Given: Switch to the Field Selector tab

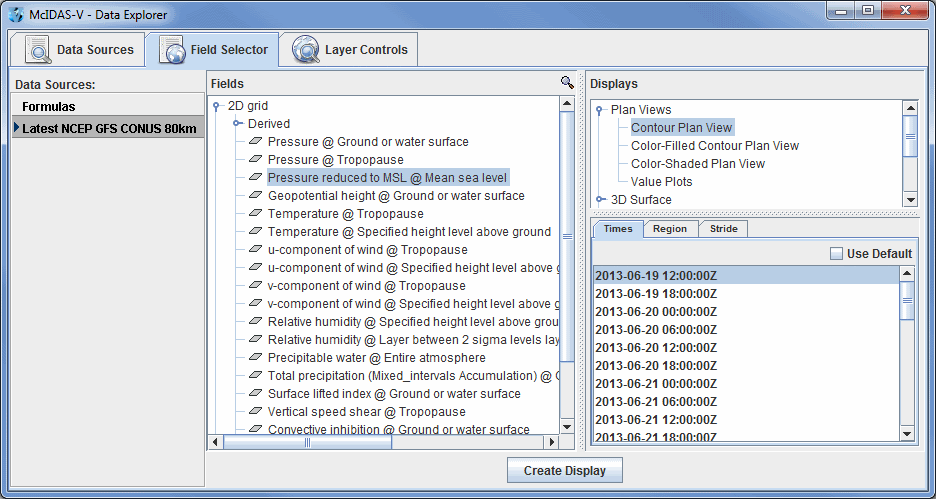Looking at the screenshot, I should tap(212, 50).
